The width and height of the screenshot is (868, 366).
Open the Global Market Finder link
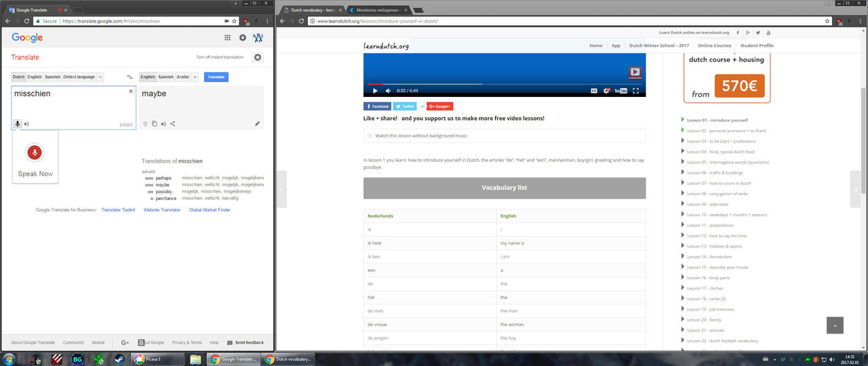210,210
